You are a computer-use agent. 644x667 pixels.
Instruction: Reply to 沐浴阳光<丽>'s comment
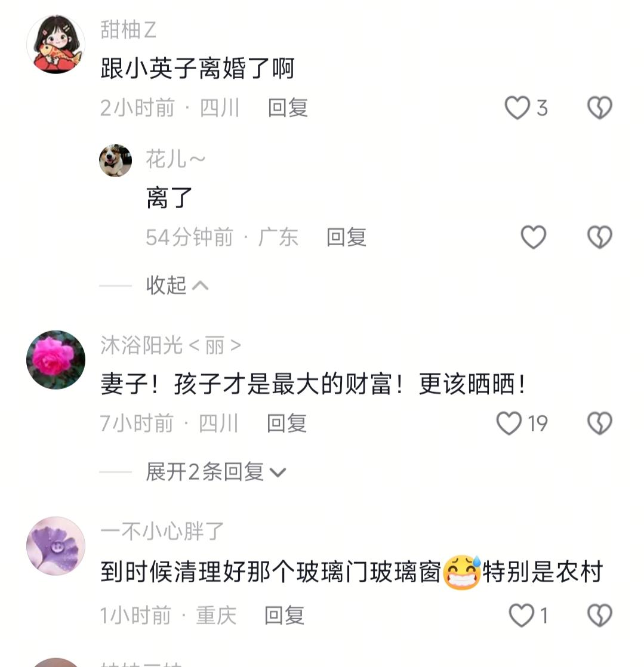[x=286, y=423]
